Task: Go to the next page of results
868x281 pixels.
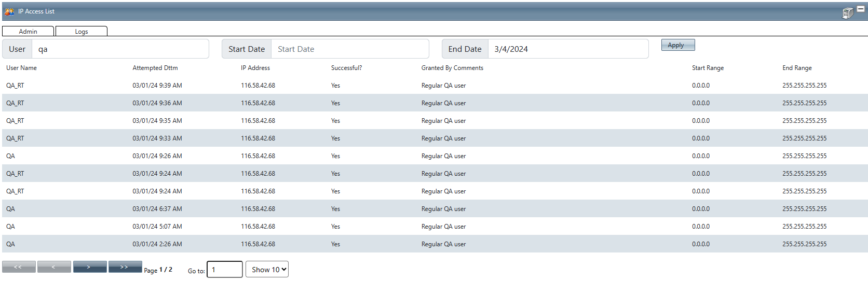Action: pos(89,267)
